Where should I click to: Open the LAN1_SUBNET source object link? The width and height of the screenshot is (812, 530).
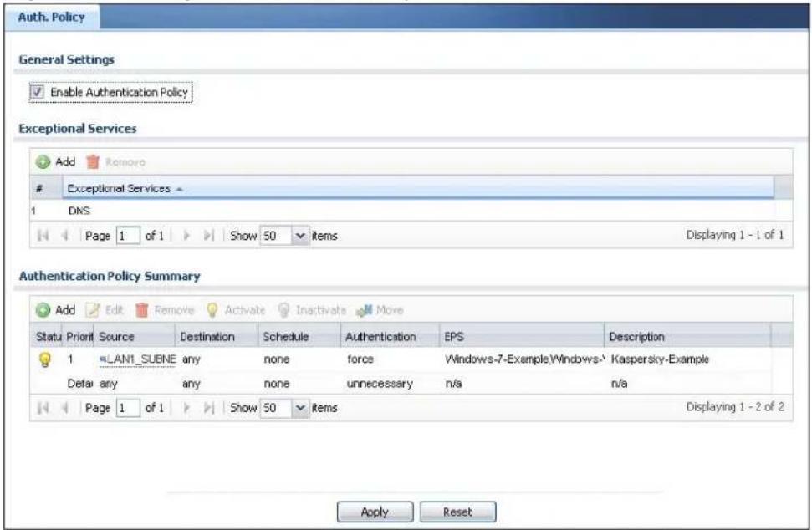click(x=138, y=359)
